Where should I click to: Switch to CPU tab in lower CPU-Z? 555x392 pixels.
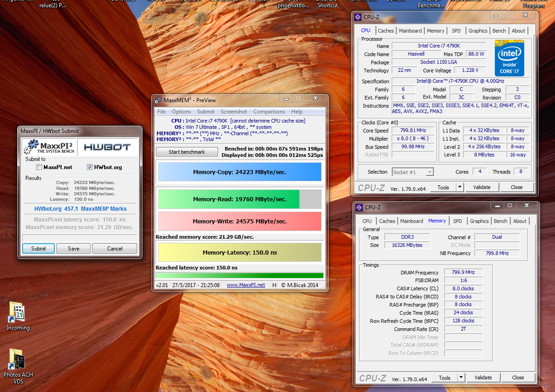coord(367,221)
